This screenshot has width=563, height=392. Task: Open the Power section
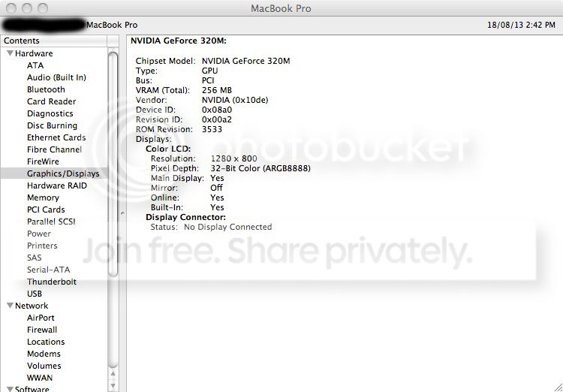(x=39, y=234)
